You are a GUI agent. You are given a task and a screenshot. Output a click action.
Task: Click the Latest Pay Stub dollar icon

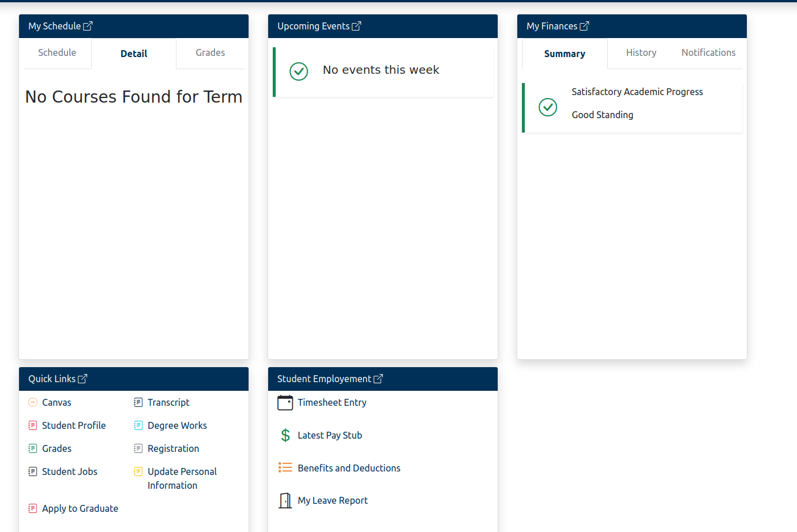pos(285,435)
